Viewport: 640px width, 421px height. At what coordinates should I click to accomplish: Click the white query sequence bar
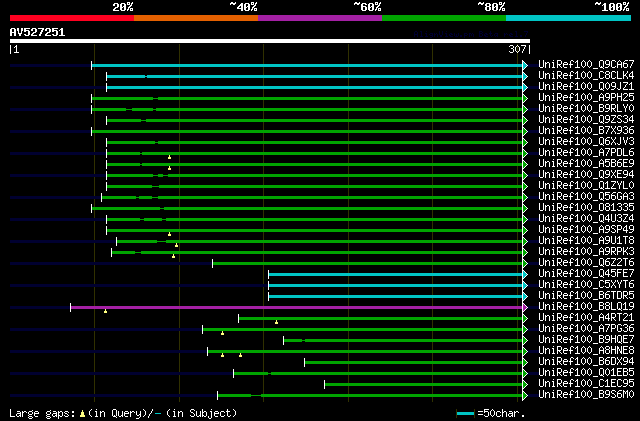[270, 41]
